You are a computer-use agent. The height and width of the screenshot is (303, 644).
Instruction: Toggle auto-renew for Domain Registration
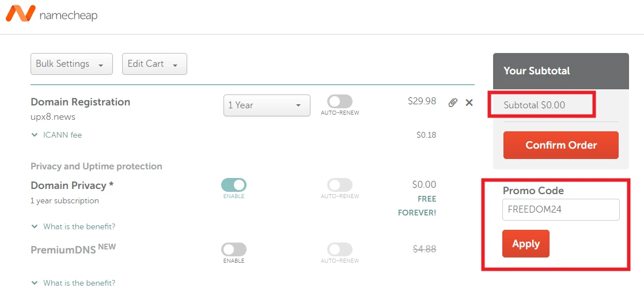tap(340, 102)
